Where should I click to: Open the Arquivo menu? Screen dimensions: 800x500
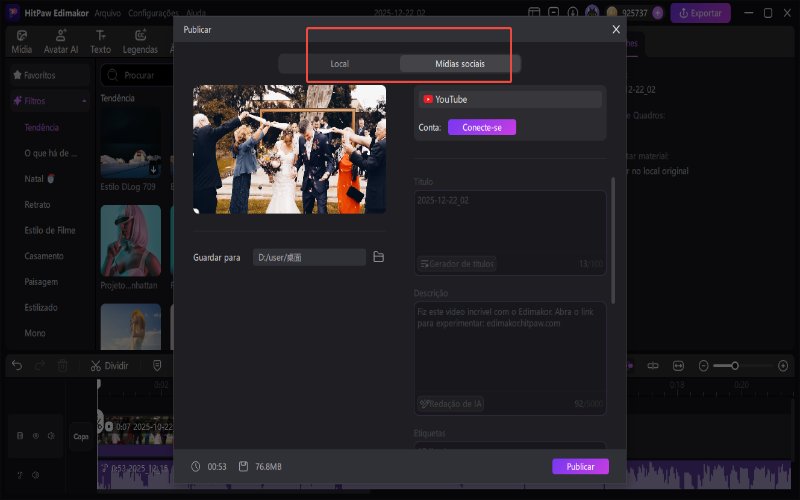tap(107, 13)
